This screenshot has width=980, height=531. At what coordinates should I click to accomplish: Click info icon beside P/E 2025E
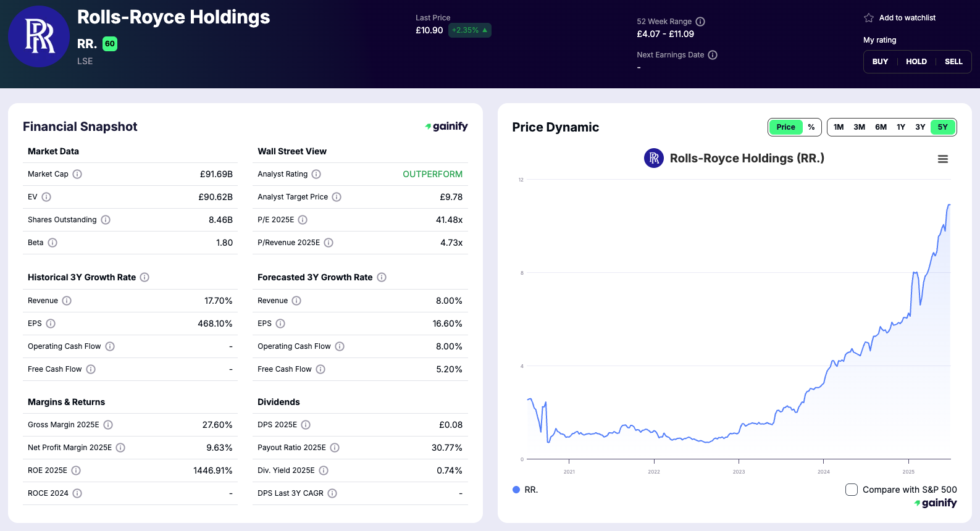pos(303,220)
